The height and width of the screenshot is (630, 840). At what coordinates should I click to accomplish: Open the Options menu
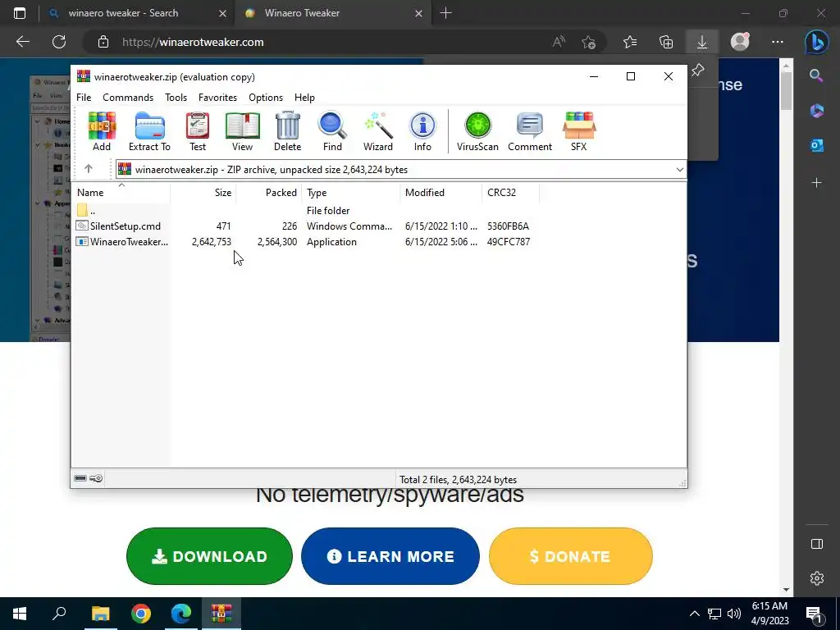pyautogui.click(x=266, y=98)
